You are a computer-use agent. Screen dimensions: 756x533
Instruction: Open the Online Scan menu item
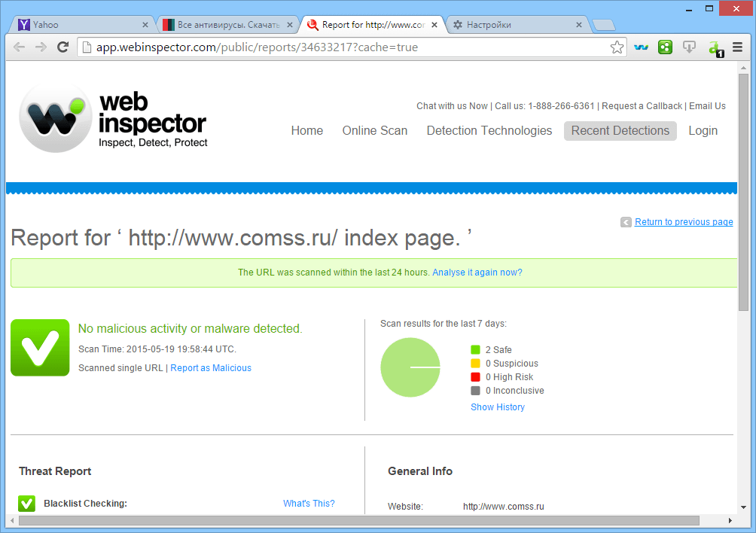pyautogui.click(x=375, y=130)
